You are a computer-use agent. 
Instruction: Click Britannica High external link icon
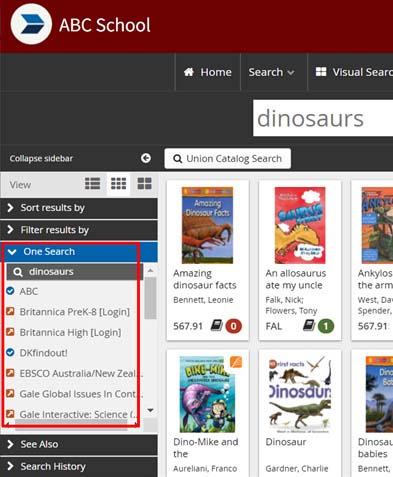(10, 332)
